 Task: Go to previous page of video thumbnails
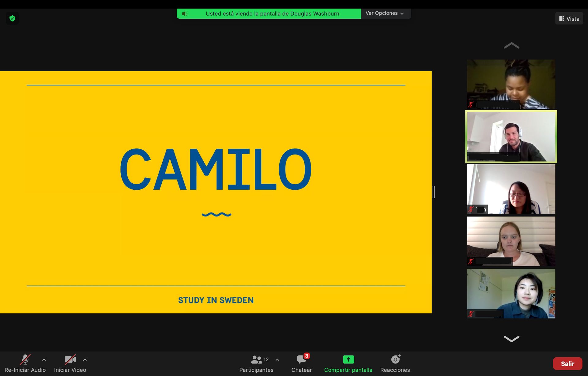(511, 46)
